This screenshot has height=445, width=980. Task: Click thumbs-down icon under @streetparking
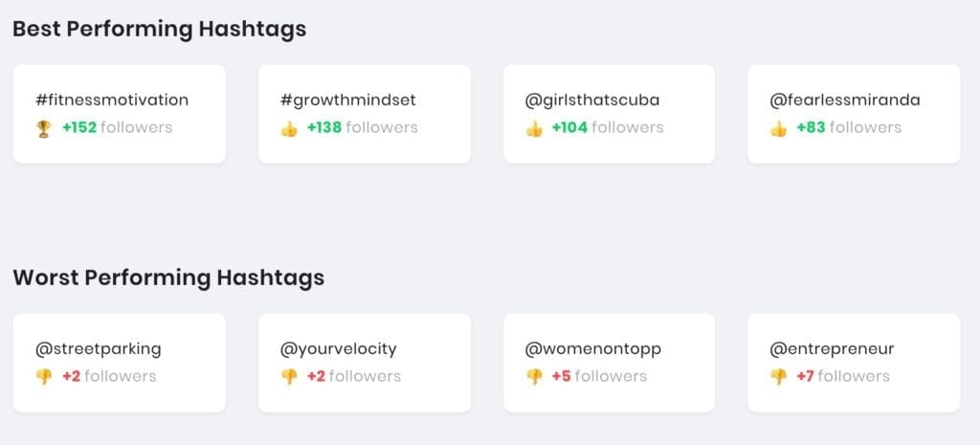(x=44, y=377)
